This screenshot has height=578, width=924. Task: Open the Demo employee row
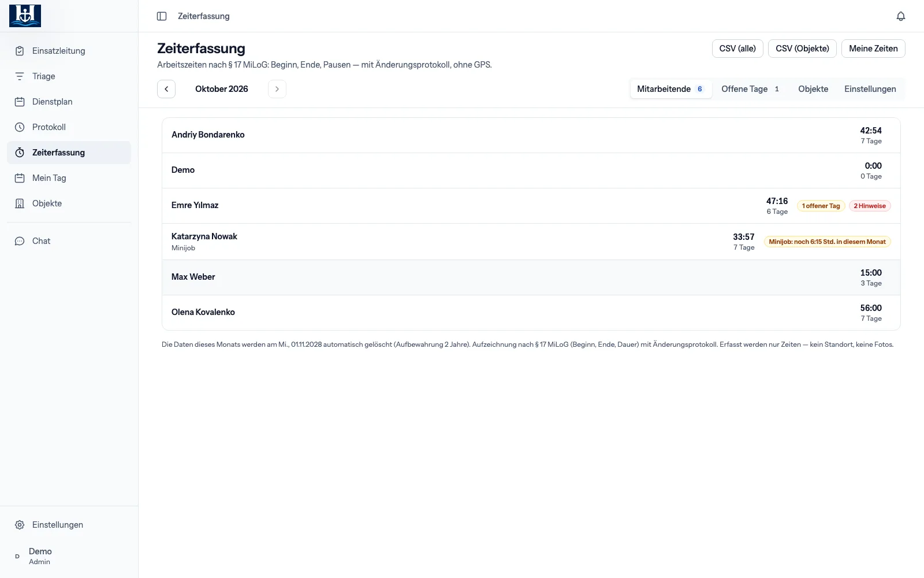[531, 171]
